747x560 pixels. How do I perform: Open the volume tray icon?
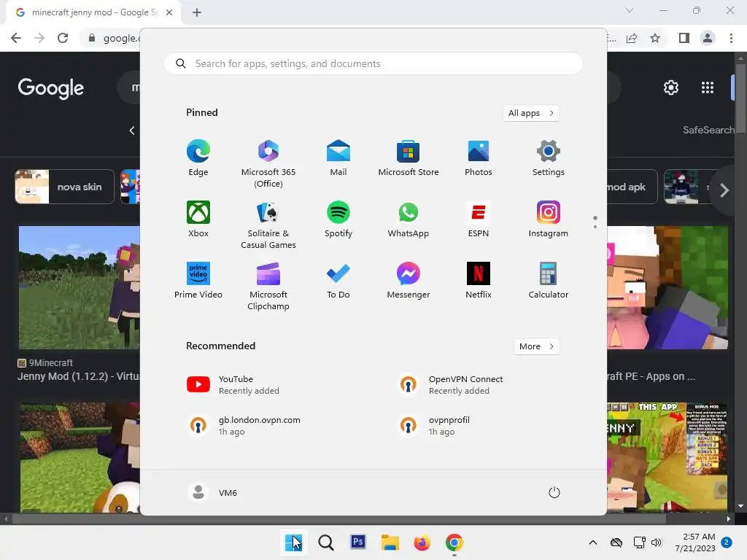coord(657,542)
